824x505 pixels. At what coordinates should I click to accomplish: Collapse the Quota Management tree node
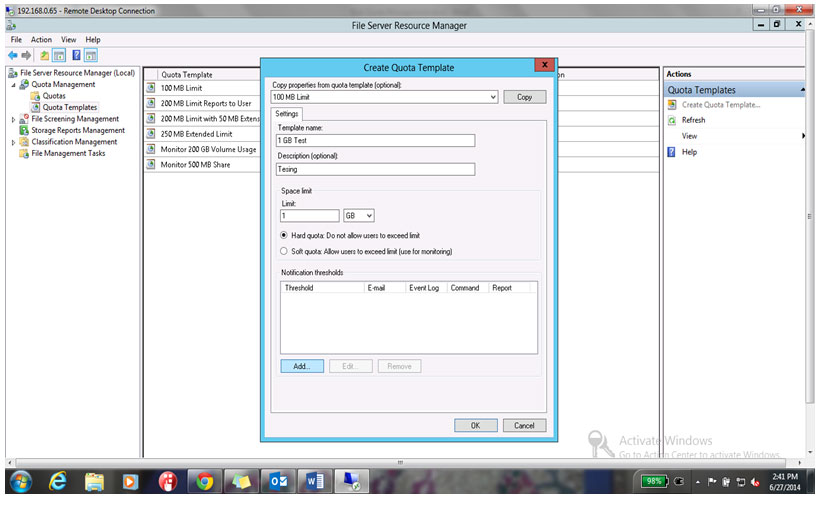pos(13,85)
